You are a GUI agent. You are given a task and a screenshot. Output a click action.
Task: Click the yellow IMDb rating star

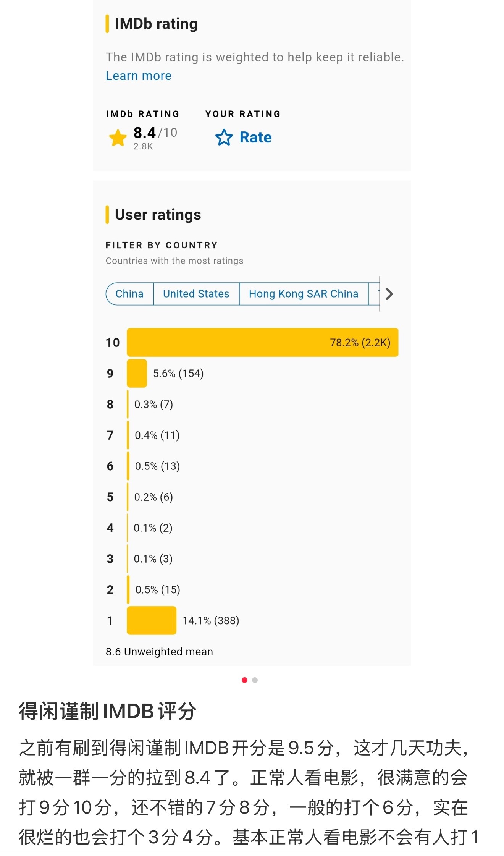(x=118, y=138)
